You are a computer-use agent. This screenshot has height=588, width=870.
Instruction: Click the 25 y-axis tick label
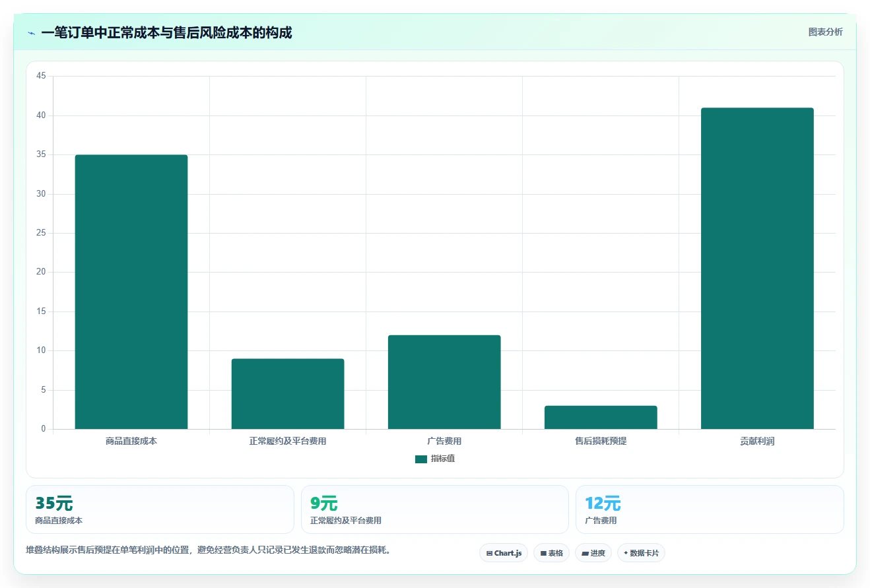41,233
